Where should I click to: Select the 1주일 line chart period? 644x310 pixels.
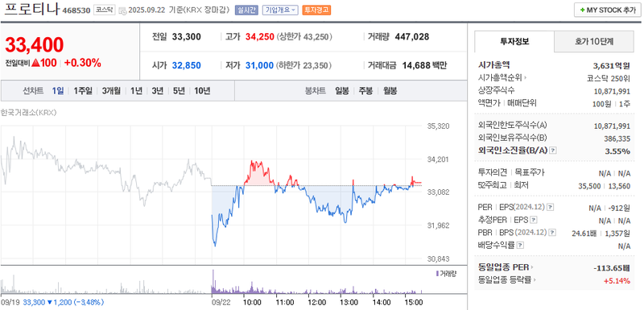[x=83, y=91]
